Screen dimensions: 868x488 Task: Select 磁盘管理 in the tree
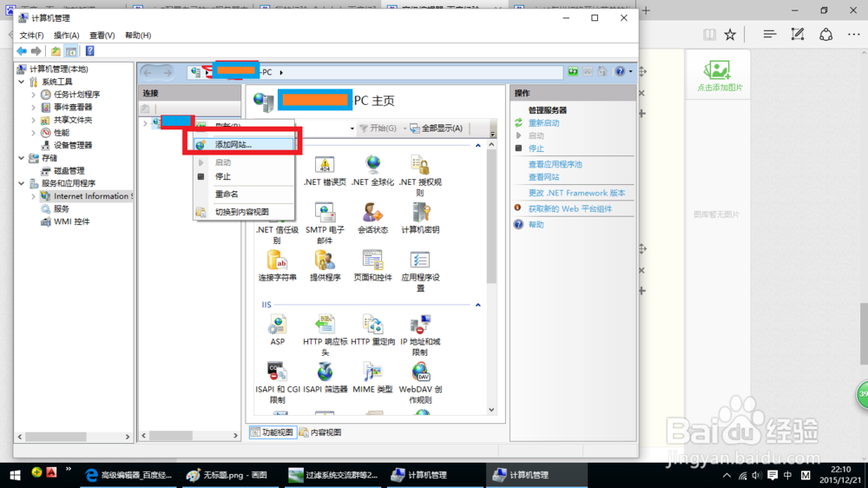[x=69, y=170]
